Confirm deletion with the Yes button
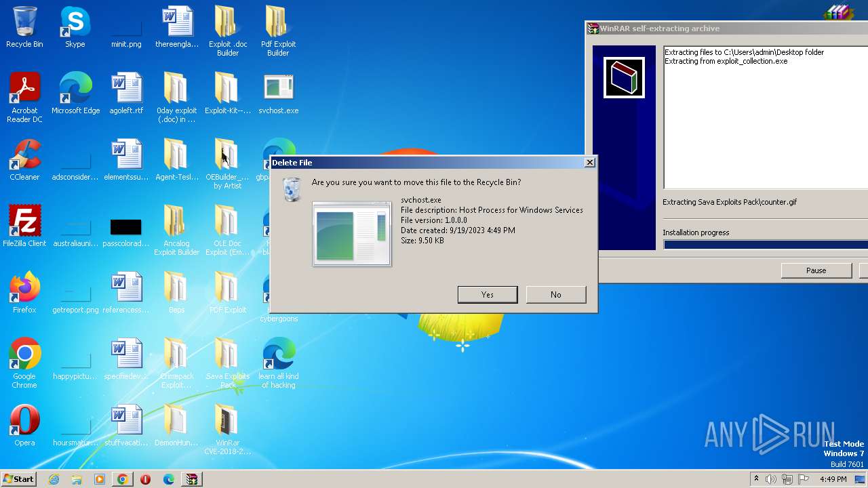The width and height of the screenshot is (868, 488). 488,294
